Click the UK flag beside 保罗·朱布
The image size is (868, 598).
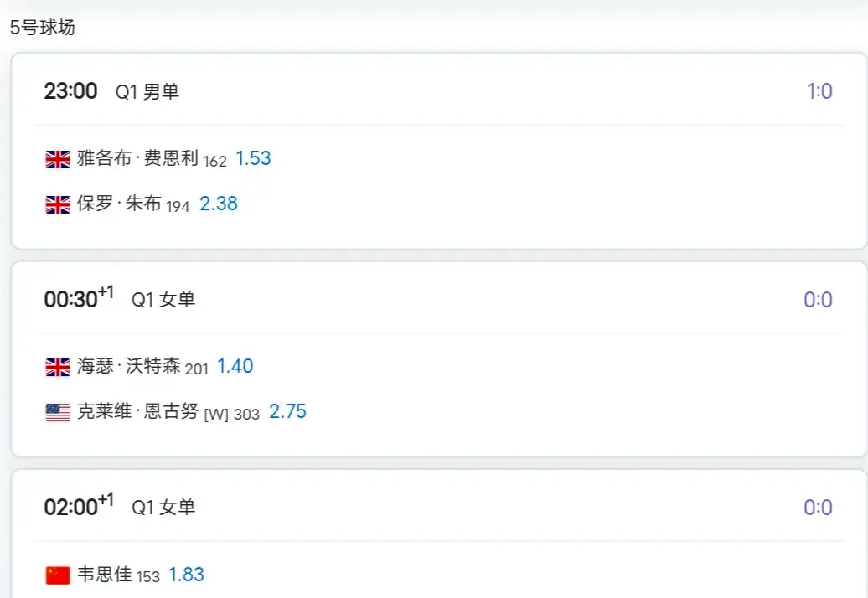click(x=58, y=204)
